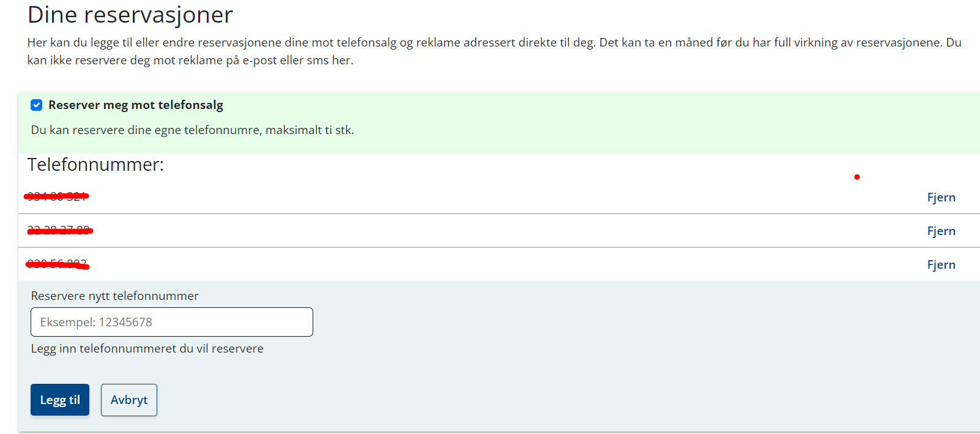The image size is (980, 434).
Task: Click Fjern beside the second phone number
Action: pos(941,231)
